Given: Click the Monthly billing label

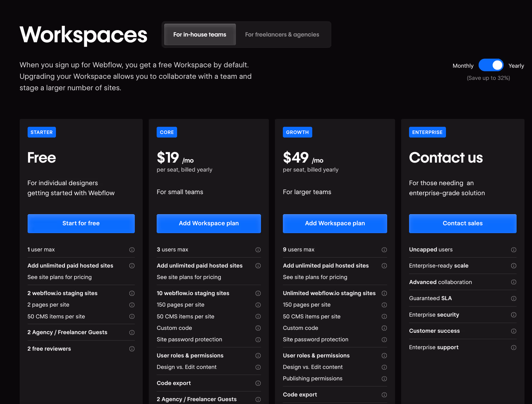Looking at the screenshot, I should 463,66.
